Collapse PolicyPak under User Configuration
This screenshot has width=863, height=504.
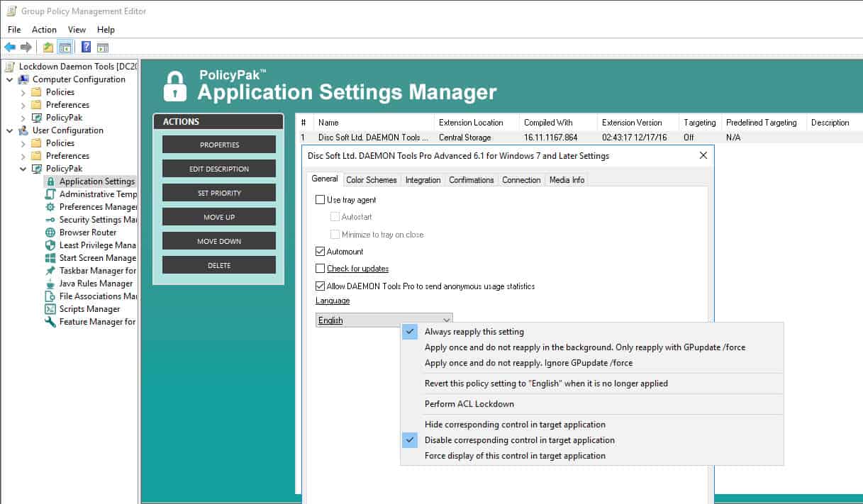(x=23, y=169)
